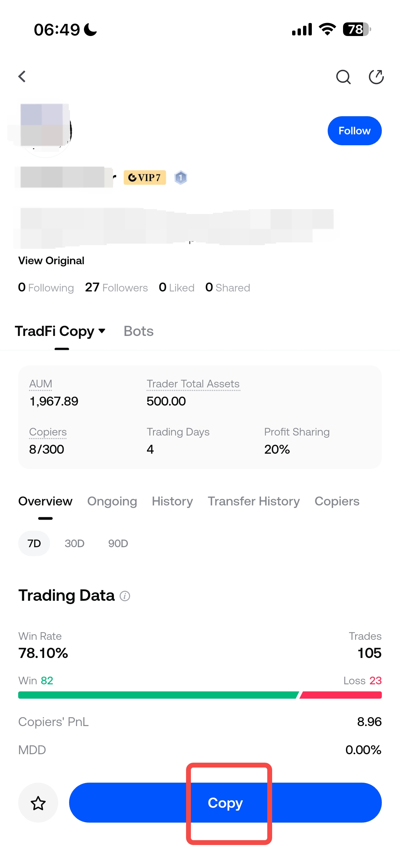Open search with magnifier icon
Screen dimensions: 400x868
[x=343, y=77]
